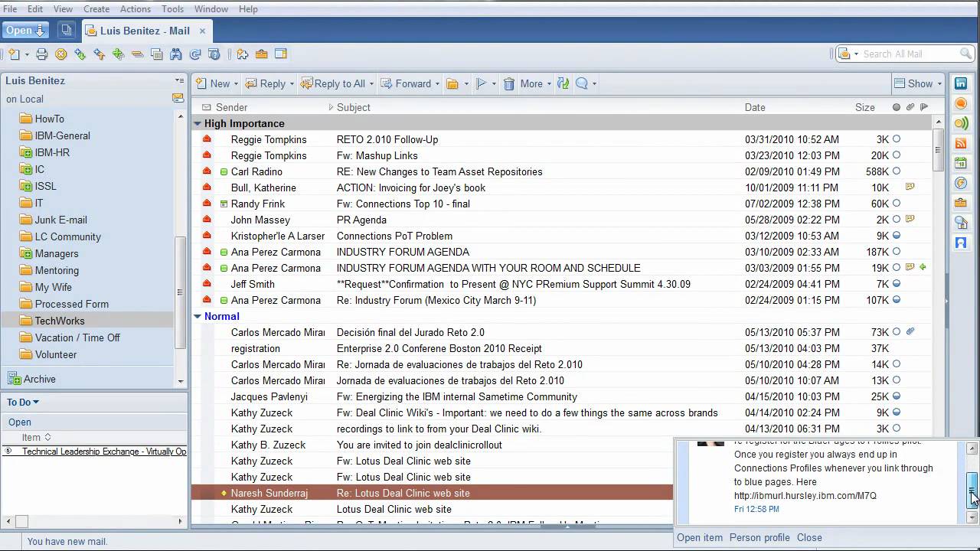This screenshot has height=551, width=980.
Task: Click the follow-up flag column header
Action: 924,107
